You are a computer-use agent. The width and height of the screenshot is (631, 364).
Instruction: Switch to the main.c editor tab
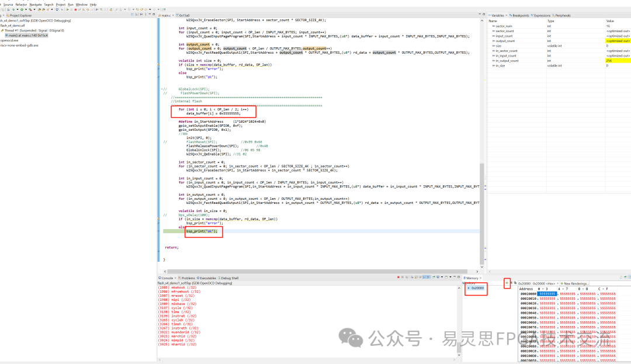165,15
